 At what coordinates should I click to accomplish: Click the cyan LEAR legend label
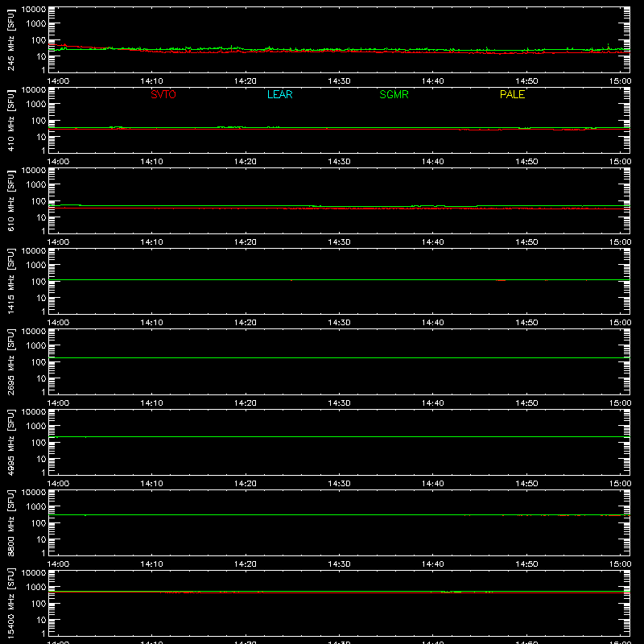pyautogui.click(x=279, y=94)
